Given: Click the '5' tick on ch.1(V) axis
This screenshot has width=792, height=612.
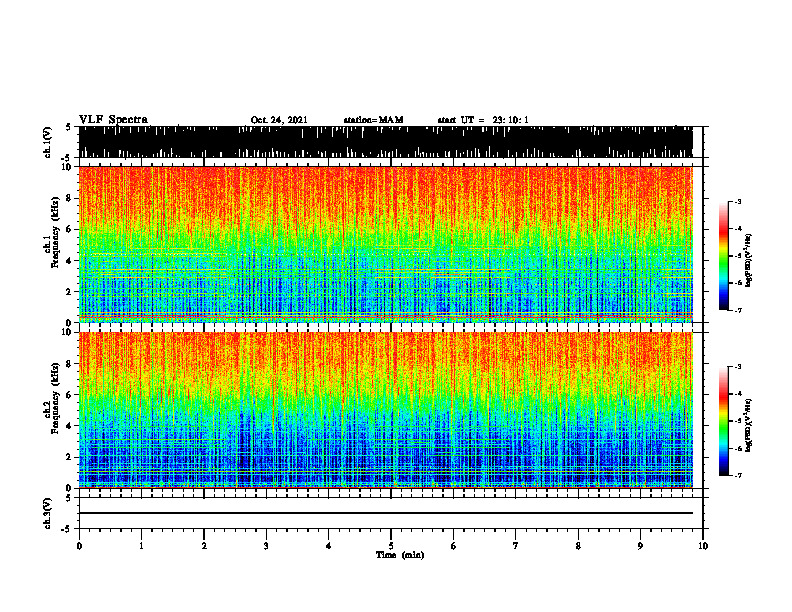Looking at the screenshot, I should pyautogui.click(x=69, y=127).
